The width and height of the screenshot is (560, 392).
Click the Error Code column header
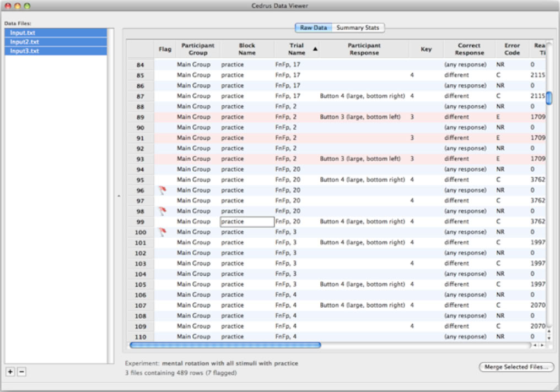511,49
